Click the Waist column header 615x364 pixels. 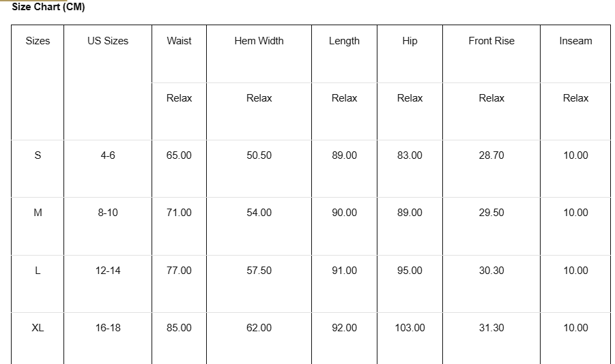coord(179,41)
